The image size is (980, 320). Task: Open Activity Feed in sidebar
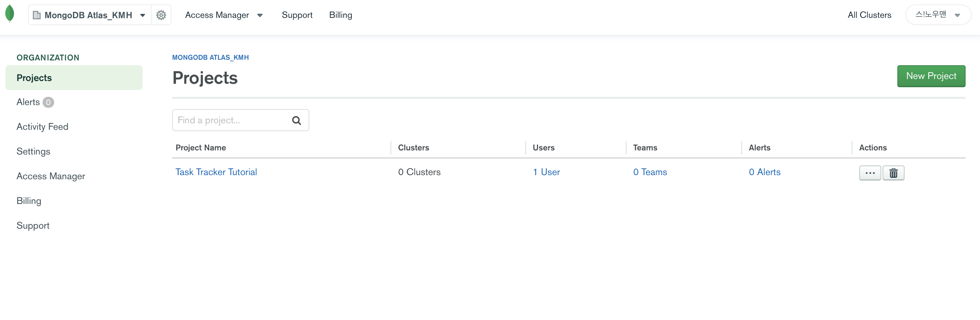[x=42, y=127]
